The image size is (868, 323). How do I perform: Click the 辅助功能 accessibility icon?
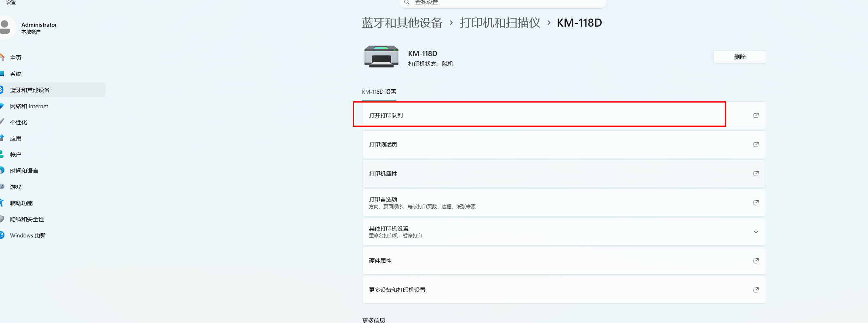2,203
